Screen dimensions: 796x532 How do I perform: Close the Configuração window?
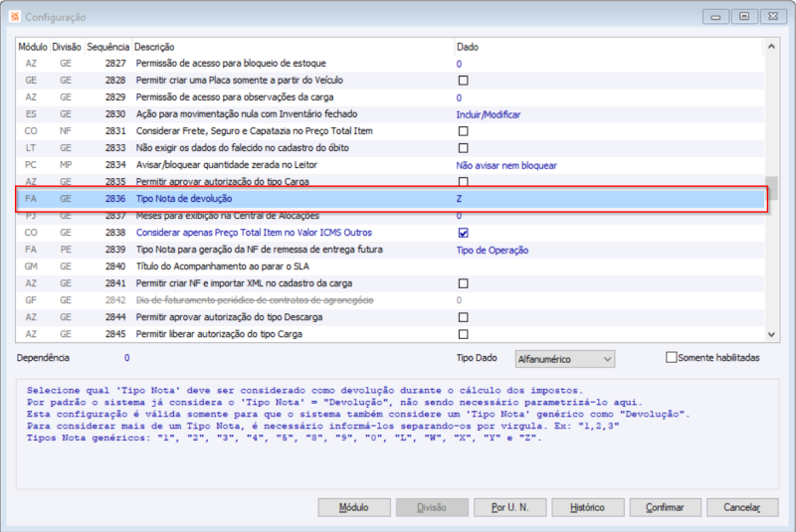[773, 16]
